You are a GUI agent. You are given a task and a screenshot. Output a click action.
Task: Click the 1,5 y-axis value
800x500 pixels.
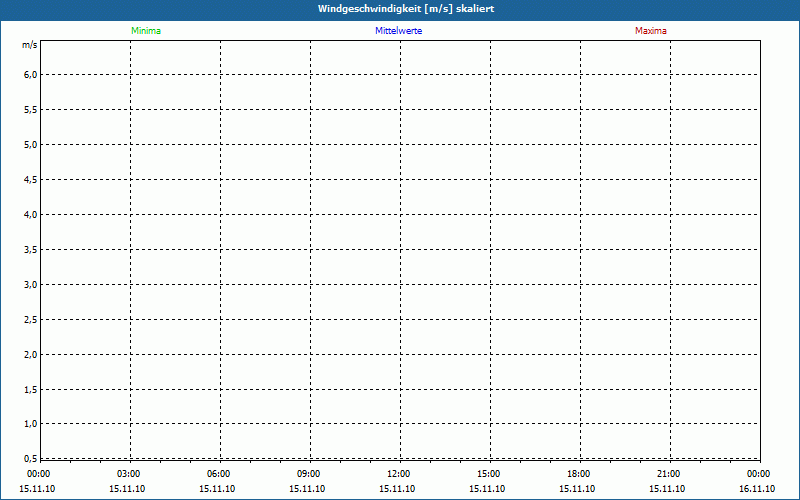pyautogui.click(x=31, y=389)
